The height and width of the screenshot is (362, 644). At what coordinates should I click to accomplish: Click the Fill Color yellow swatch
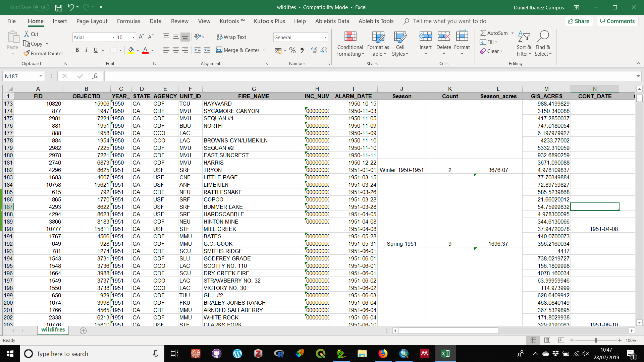[x=131, y=50]
